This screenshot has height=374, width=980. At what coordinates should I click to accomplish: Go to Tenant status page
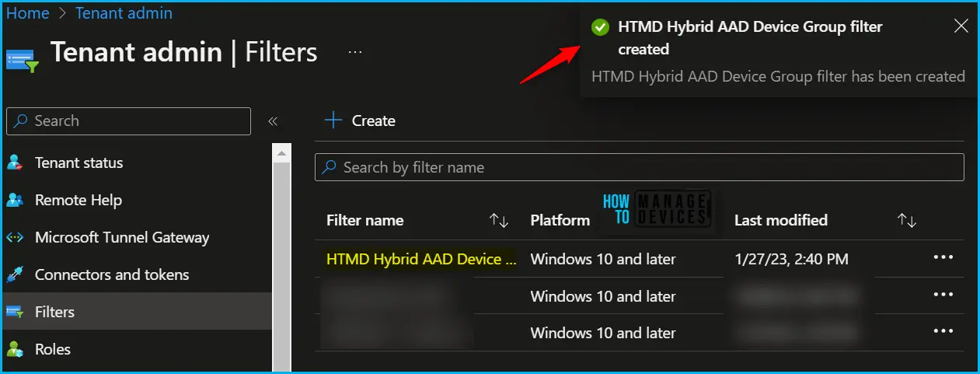(x=79, y=163)
